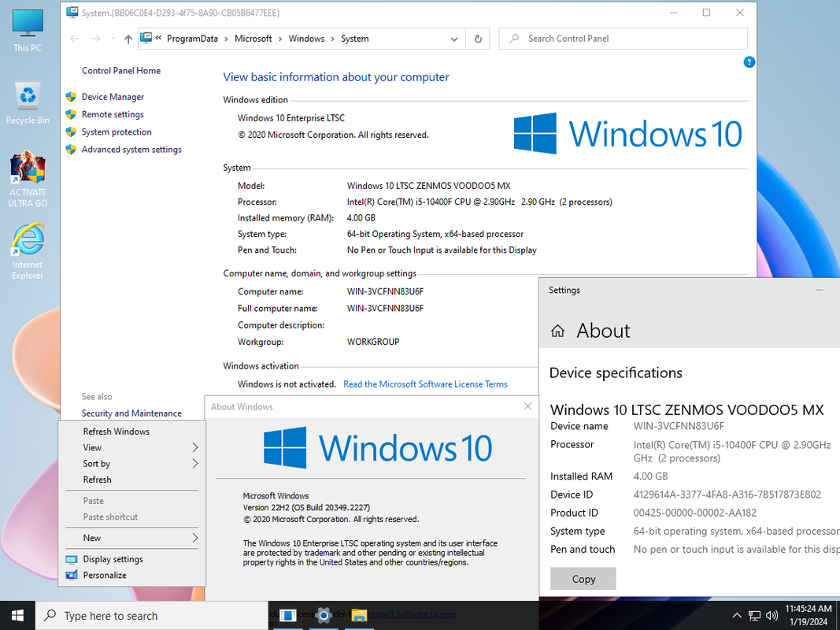Expand chevron after Windows breadcrumb
The image size is (840, 630).
(333, 39)
